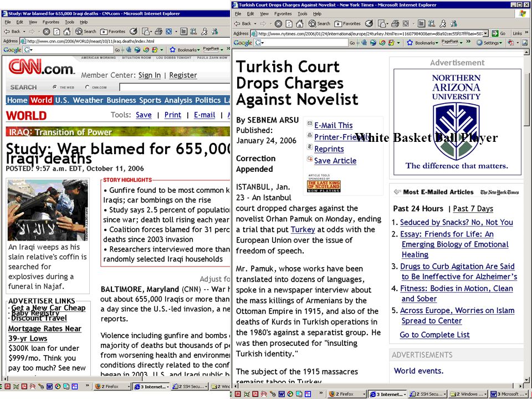
Task: Click Bookmarks star in NYTimes Google toolbar
Action: tap(410, 43)
